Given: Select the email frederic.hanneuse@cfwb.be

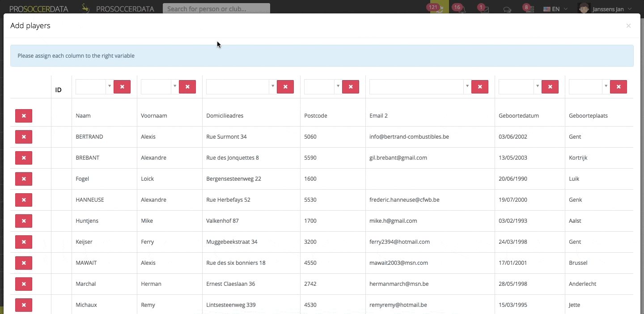Looking at the screenshot, I should 404,200.
